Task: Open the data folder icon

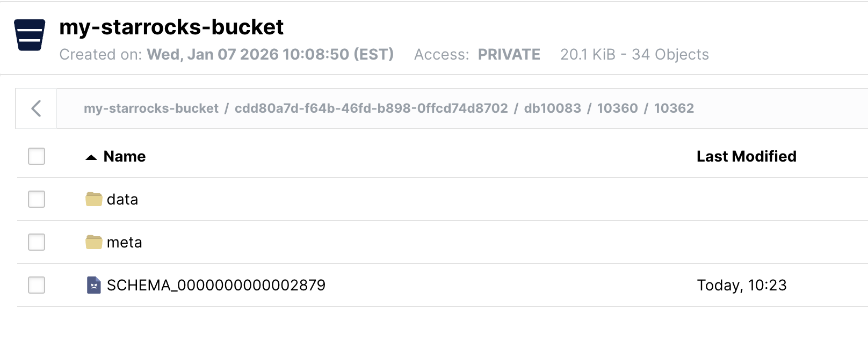Action: [93, 199]
